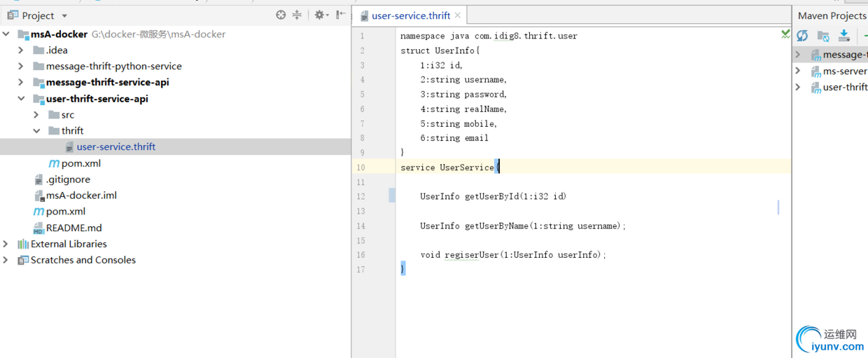Click line number 10 in gutter

(360, 167)
